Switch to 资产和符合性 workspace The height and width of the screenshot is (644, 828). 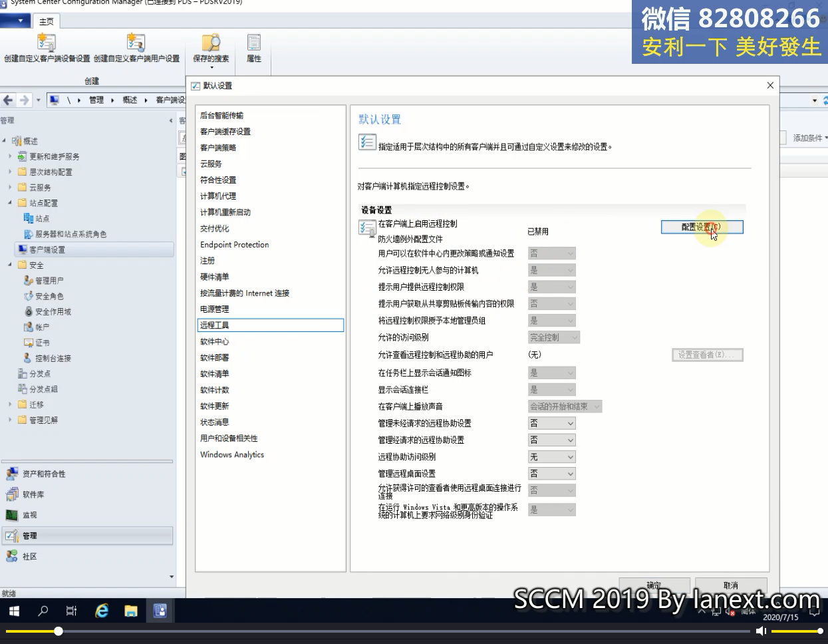44,474
